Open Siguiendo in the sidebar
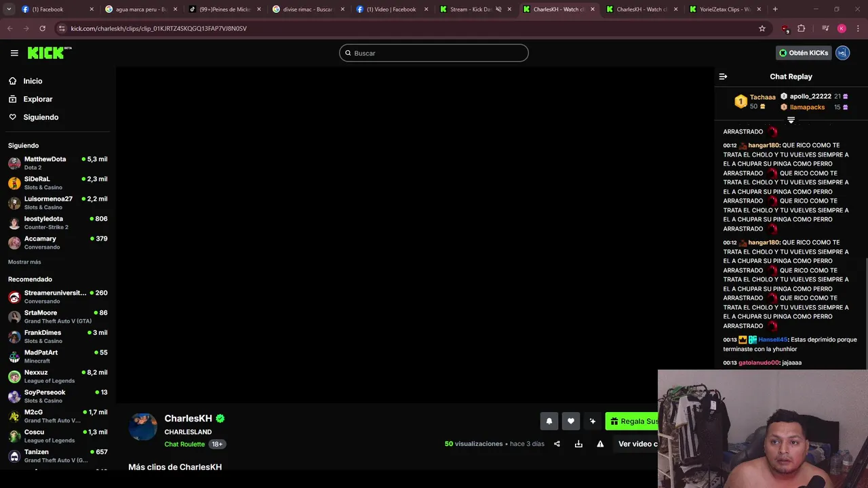The height and width of the screenshot is (488, 868). click(41, 117)
